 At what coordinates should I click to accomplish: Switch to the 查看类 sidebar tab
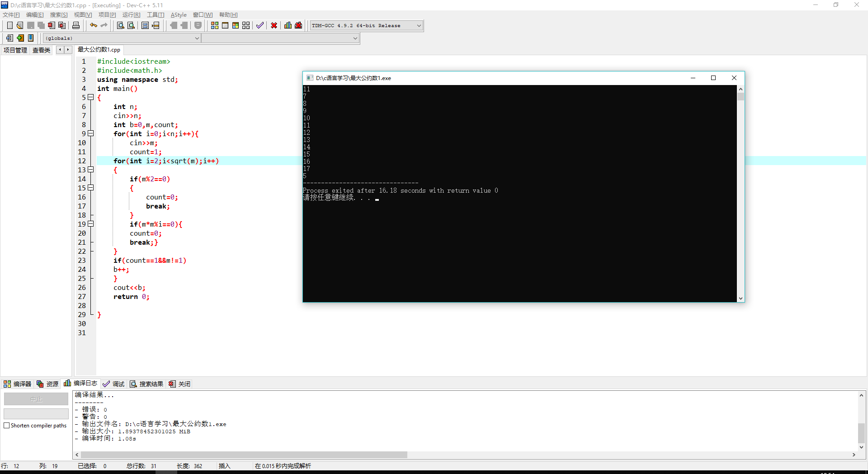tap(42, 50)
